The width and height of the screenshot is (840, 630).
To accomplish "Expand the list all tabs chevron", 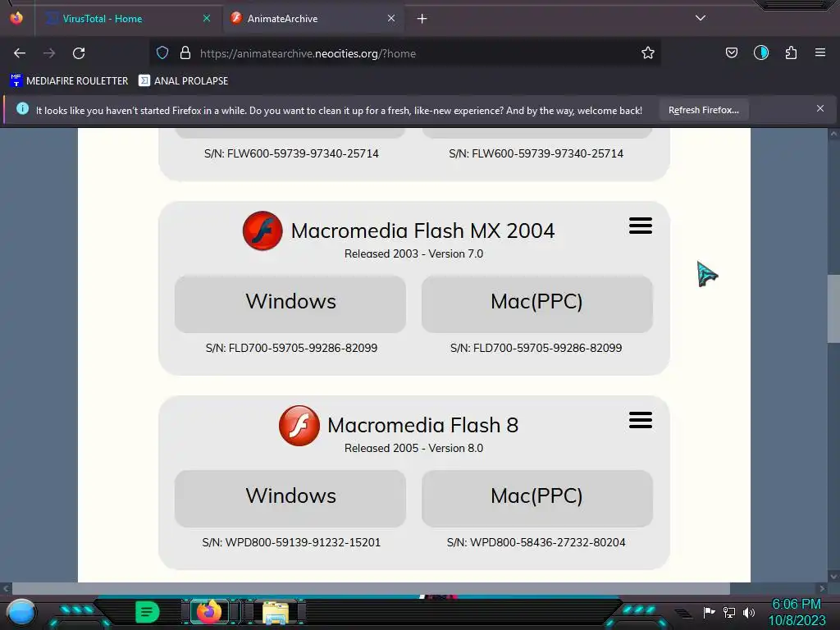I will [x=701, y=18].
